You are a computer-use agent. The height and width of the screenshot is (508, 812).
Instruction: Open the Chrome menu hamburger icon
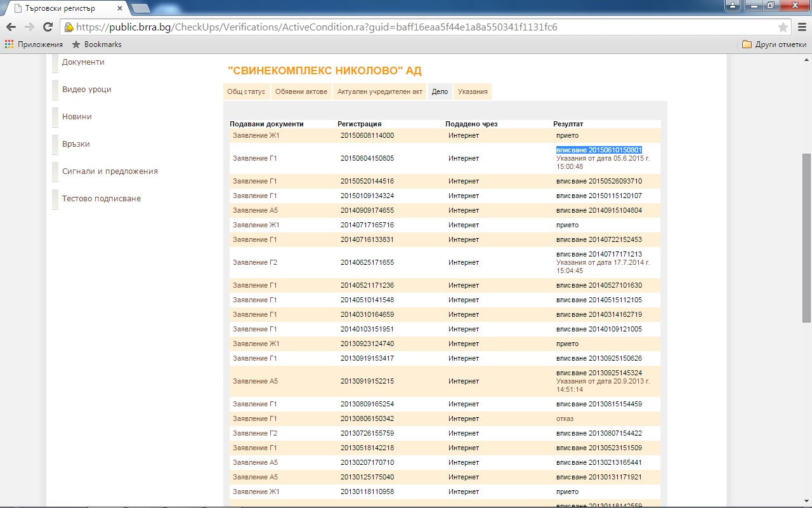click(802, 27)
